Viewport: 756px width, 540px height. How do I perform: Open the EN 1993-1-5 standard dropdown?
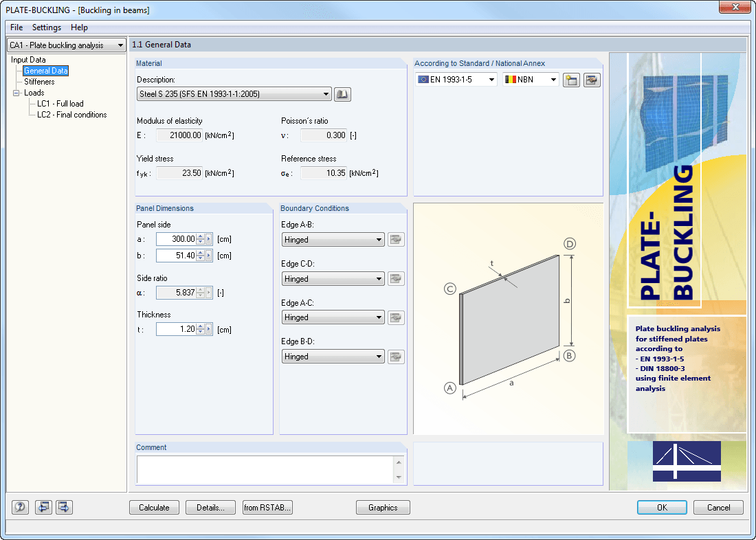coord(456,80)
